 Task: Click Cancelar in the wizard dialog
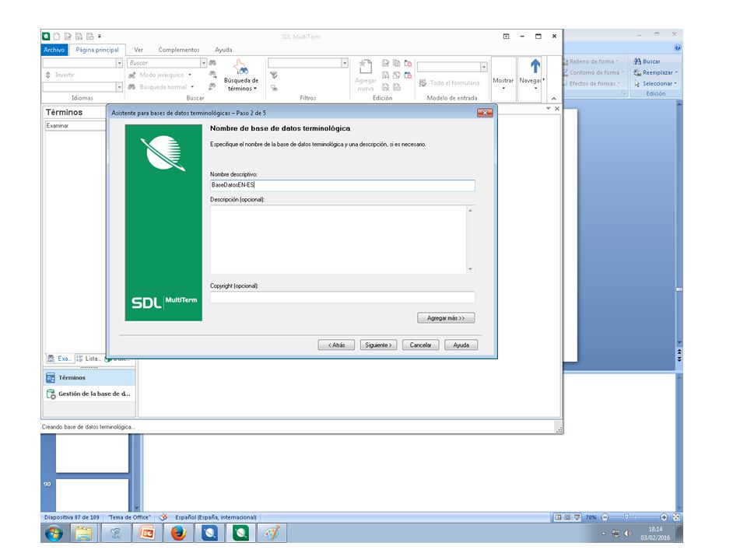coord(421,345)
